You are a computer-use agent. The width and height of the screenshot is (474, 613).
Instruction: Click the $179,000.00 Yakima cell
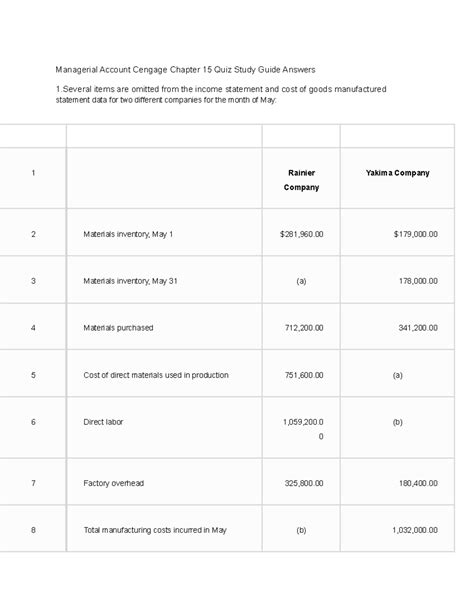click(x=415, y=234)
